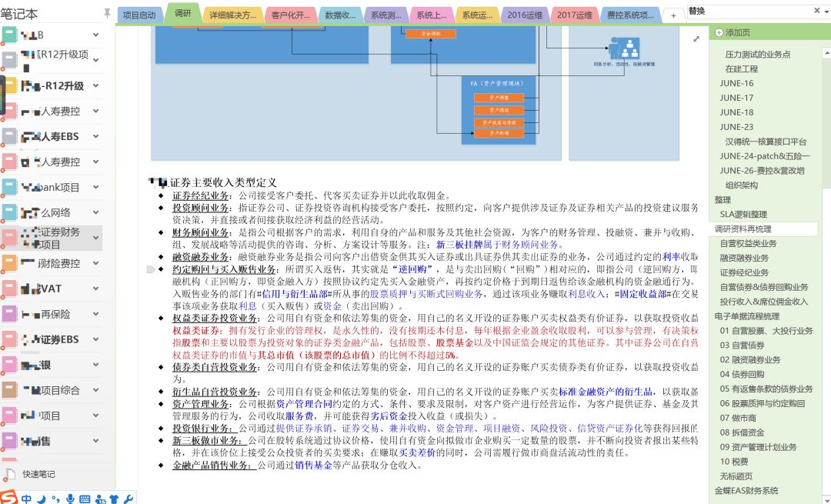831x504 pixels.
Task: Open the 融资融券业务 page in list
Action: coord(744,258)
